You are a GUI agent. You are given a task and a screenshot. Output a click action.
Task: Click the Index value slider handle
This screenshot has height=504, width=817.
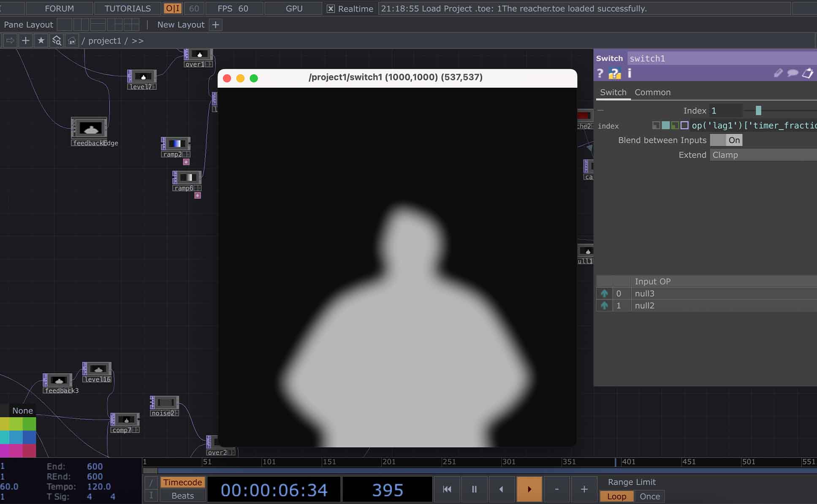coord(758,111)
